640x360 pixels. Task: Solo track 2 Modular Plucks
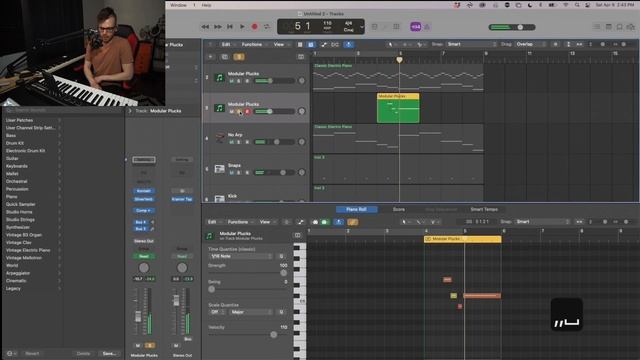(239, 81)
